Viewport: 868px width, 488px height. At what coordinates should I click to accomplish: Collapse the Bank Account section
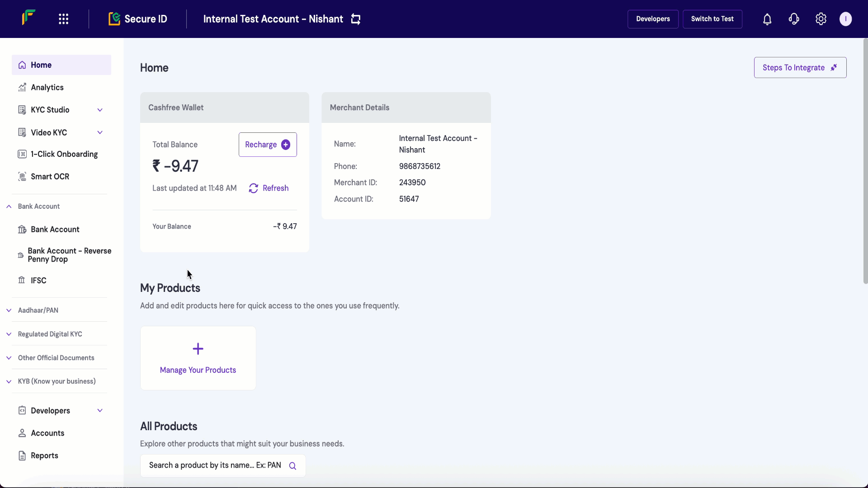pos(9,206)
